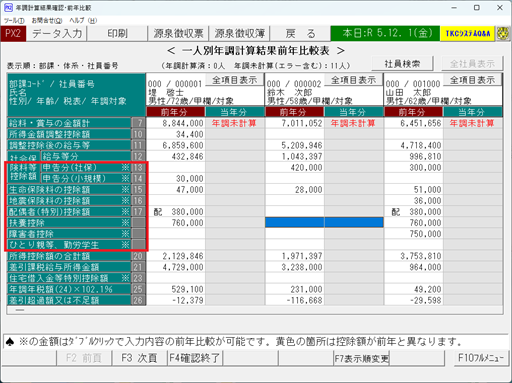
Task: Click the データ入力 toolbar button
Action: click(57, 34)
